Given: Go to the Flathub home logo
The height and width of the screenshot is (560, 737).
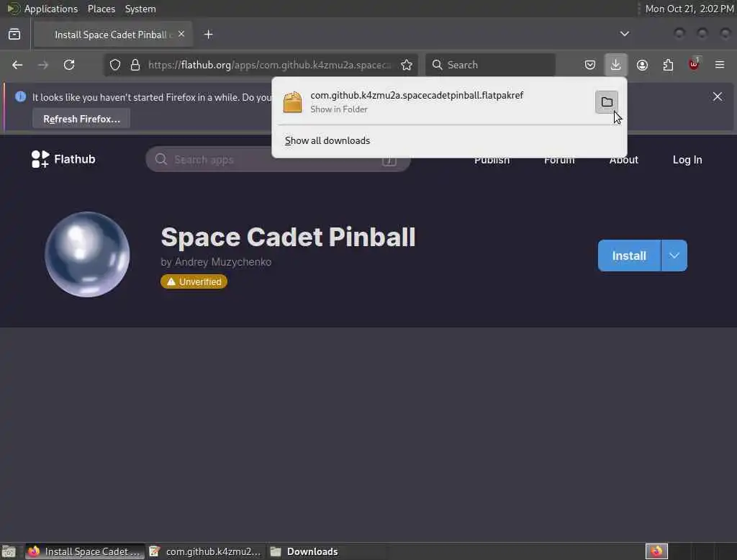Looking at the screenshot, I should point(63,159).
